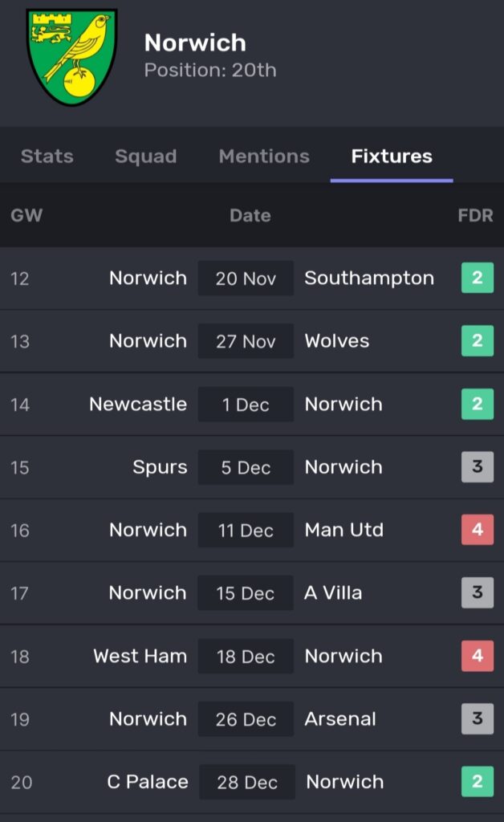The width and height of the screenshot is (504, 822).
Task: Open Man Utd in gameweek 16 row
Action: tap(343, 531)
